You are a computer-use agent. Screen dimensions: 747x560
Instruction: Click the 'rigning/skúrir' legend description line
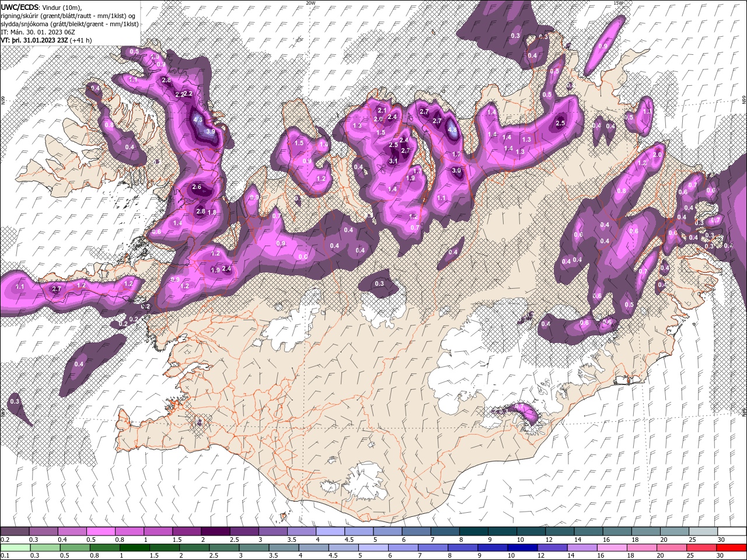pyautogui.click(x=67, y=15)
